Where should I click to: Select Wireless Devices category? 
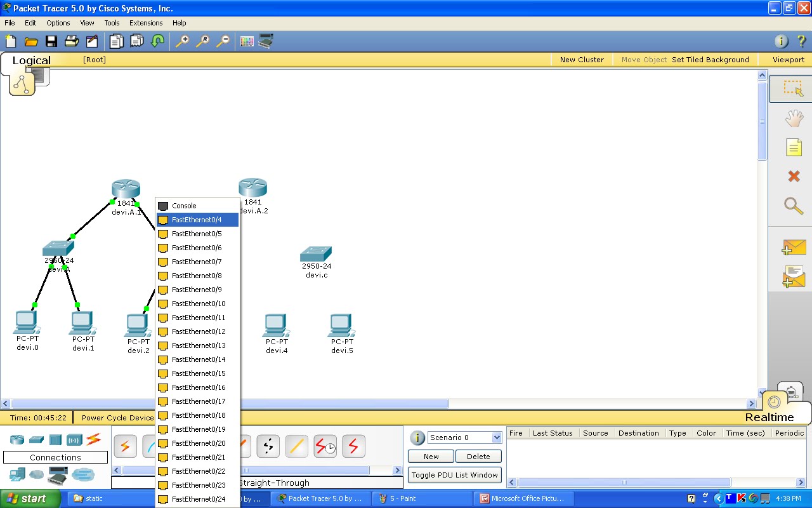pos(74,440)
